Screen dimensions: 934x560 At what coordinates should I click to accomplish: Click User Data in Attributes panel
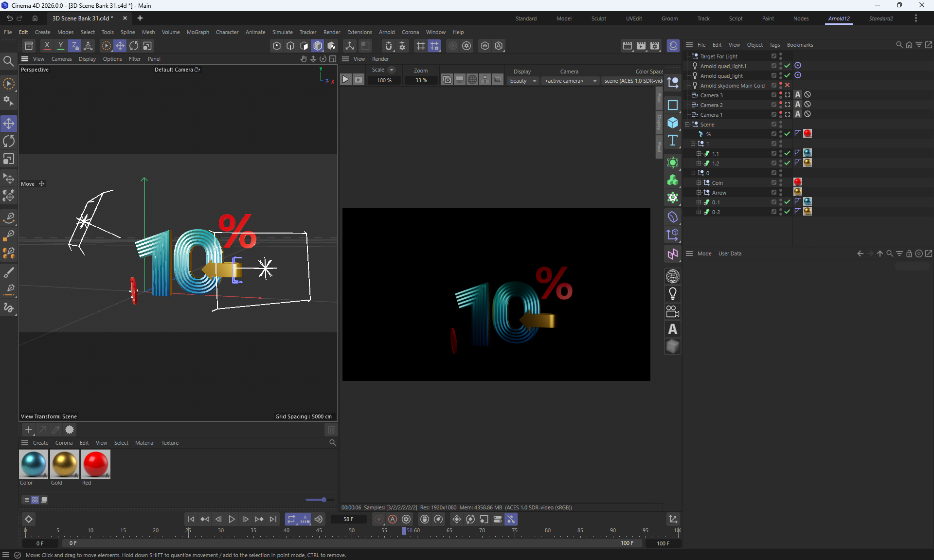[730, 253]
